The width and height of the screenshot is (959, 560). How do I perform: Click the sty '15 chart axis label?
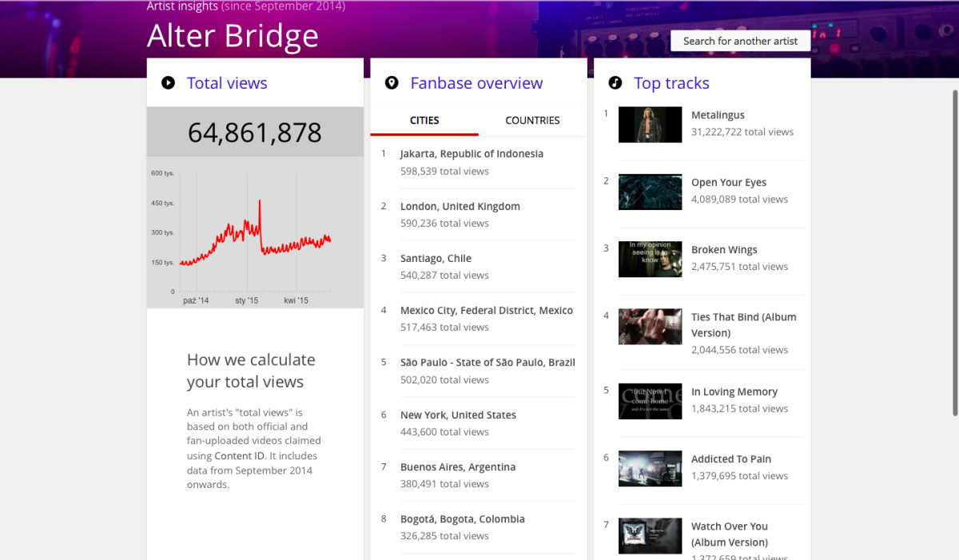click(x=246, y=300)
